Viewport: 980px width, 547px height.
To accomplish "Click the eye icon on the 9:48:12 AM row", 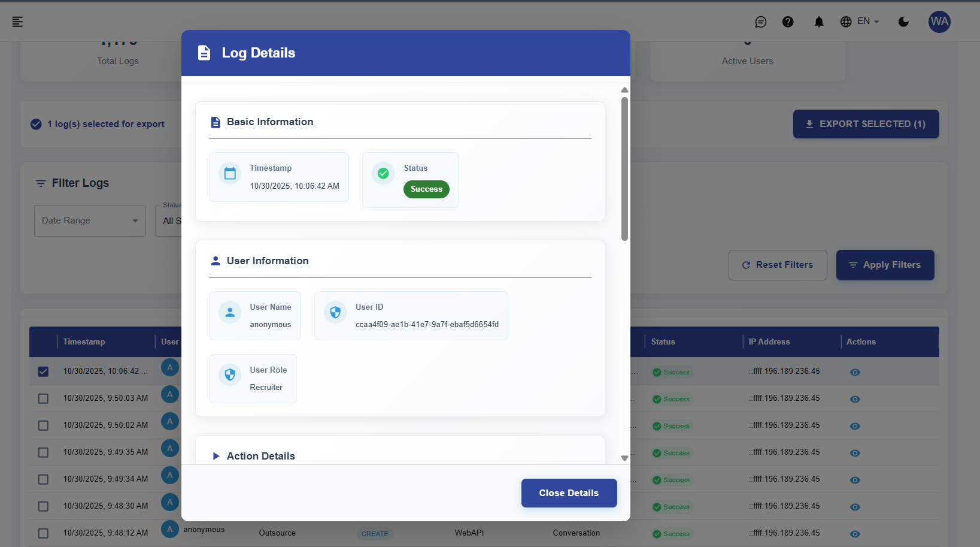I will coord(854,533).
